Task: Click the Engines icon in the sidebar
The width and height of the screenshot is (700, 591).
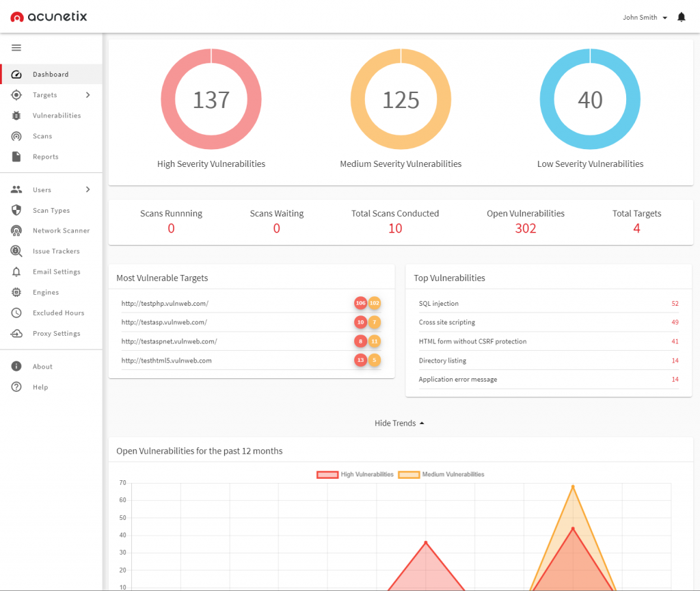Action: coord(16,292)
